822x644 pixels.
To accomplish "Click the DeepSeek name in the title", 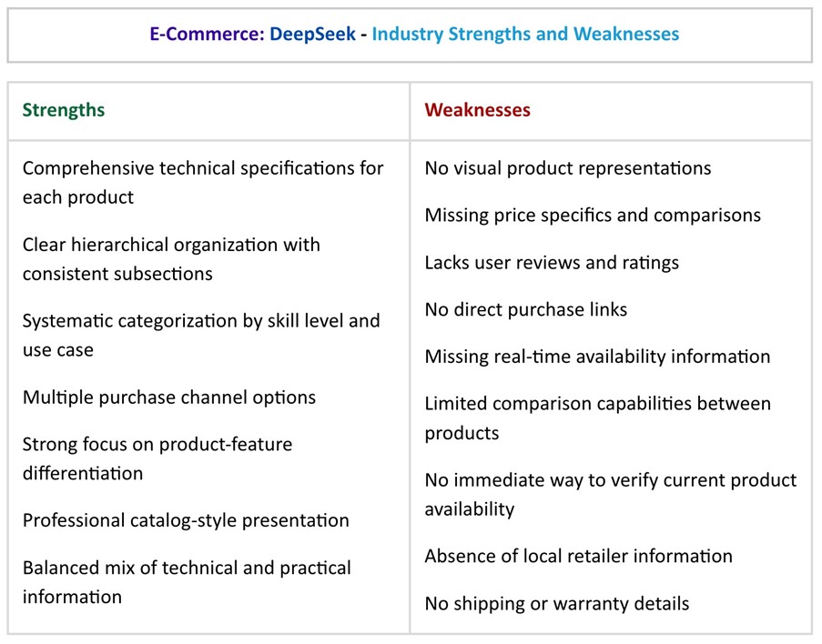I will pyautogui.click(x=312, y=35).
